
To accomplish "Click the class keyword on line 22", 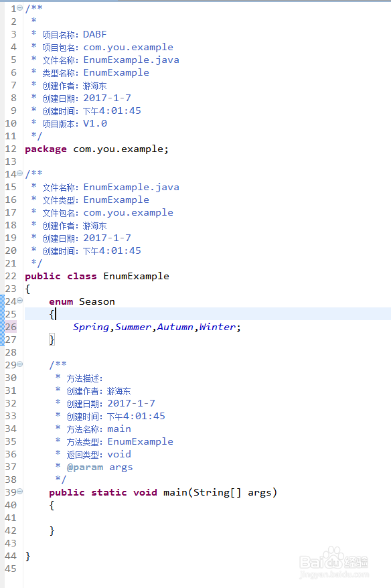I will pyautogui.click(x=82, y=277).
